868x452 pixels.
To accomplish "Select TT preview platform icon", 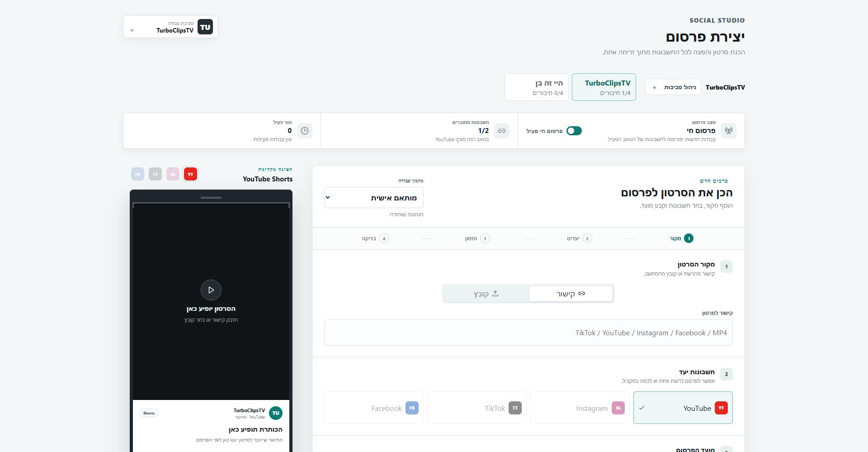I will point(156,174).
